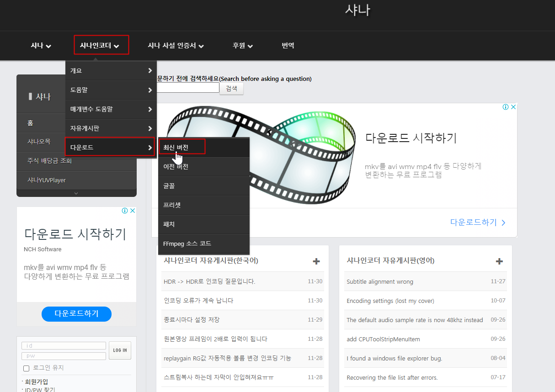Click the chevron beside 샤나인코더 in the navbar
The image size is (555, 392).
117,46
